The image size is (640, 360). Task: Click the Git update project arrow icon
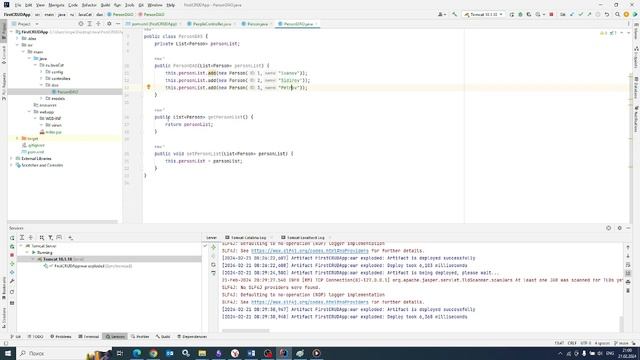[572, 15]
